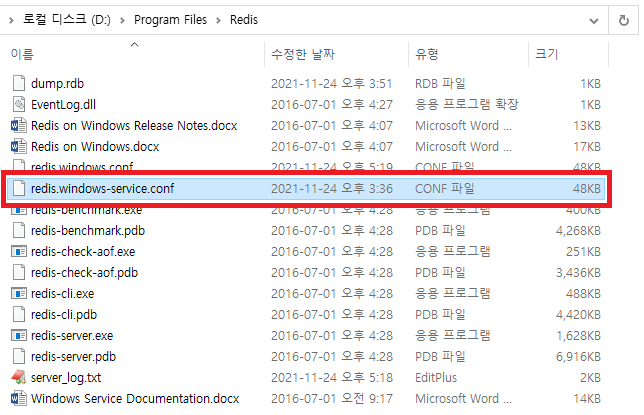The image size is (644, 415).
Task: Select the dump.rdb file name
Action: 58,83
